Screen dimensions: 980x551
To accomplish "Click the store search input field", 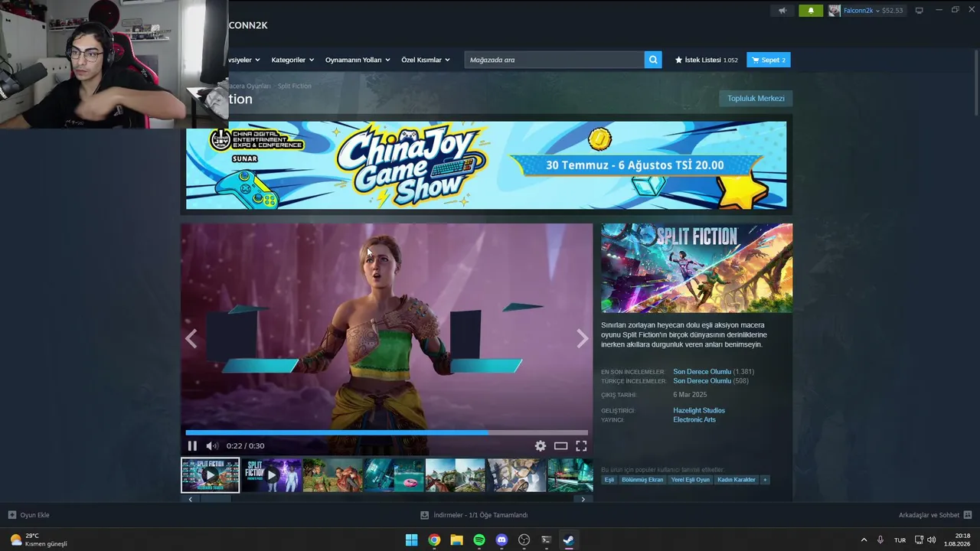I will 554,60.
